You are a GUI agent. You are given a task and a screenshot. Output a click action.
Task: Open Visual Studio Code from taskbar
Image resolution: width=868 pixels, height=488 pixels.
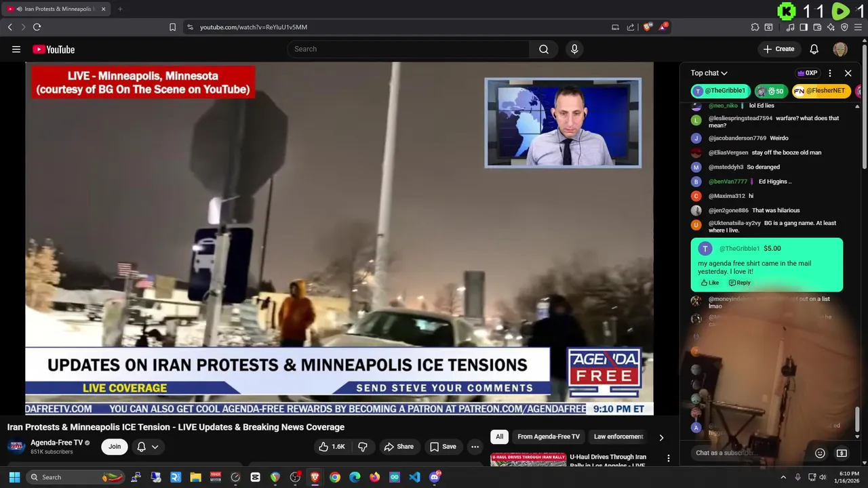[x=414, y=477]
